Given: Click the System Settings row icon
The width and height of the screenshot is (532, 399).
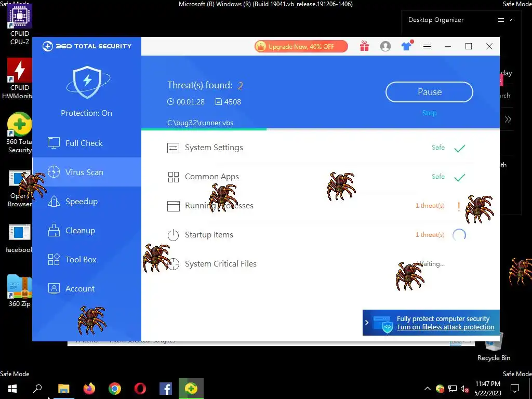Looking at the screenshot, I should (x=173, y=148).
